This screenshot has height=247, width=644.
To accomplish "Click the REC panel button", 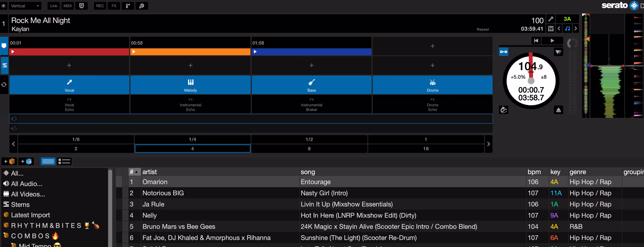I will click(100, 6).
